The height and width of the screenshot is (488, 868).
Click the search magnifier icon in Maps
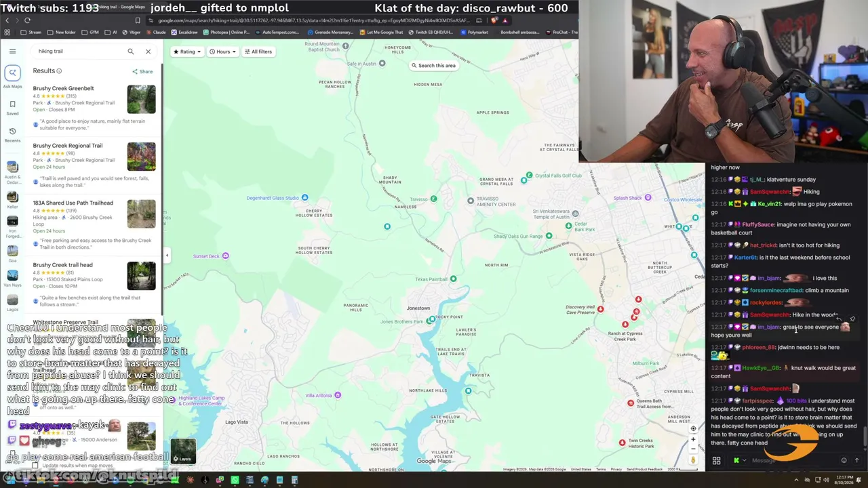[x=131, y=52]
